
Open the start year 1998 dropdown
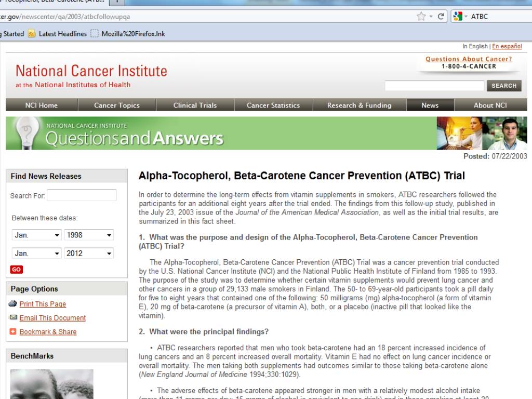click(89, 235)
